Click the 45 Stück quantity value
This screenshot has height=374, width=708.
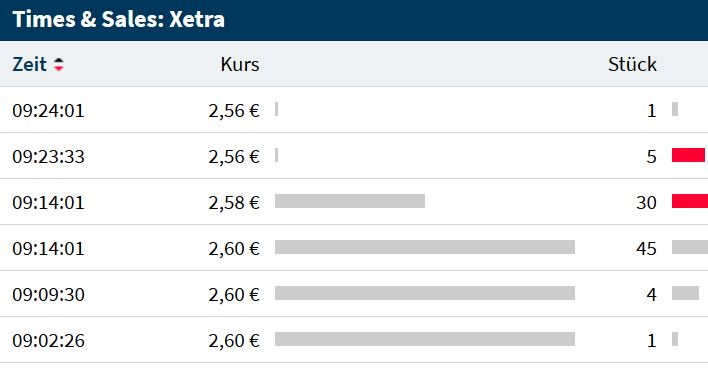(x=646, y=249)
